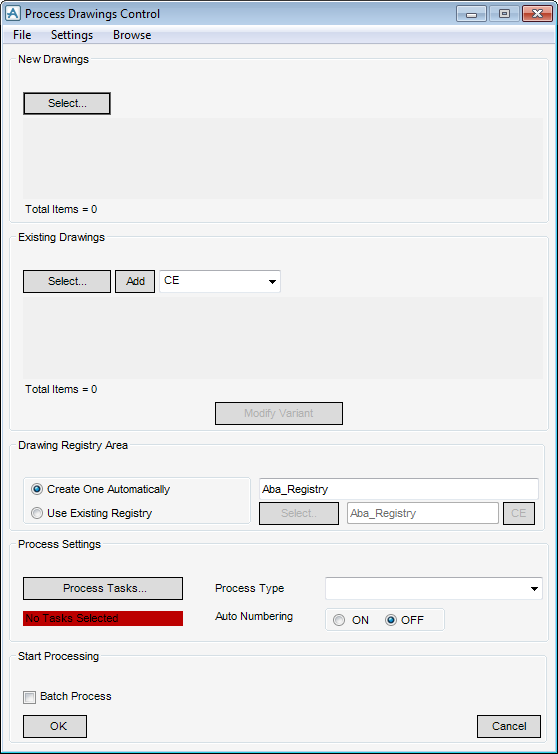Viewport: 558px width, 754px height.
Task: Minimize the Process Drawings Control window
Action: click(471, 13)
